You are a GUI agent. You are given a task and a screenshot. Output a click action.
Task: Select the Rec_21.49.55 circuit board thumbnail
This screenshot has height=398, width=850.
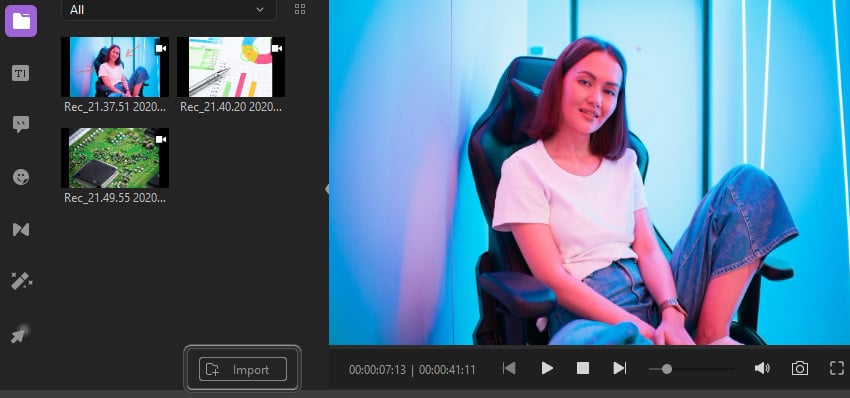pyautogui.click(x=115, y=158)
